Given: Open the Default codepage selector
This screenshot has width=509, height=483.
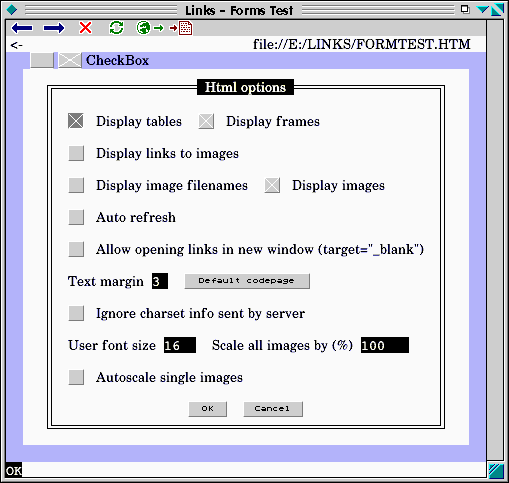Looking at the screenshot, I should (x=247, y=281).
